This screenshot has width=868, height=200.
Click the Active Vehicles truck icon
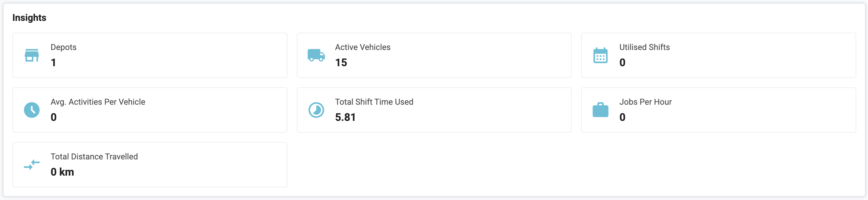316,55
